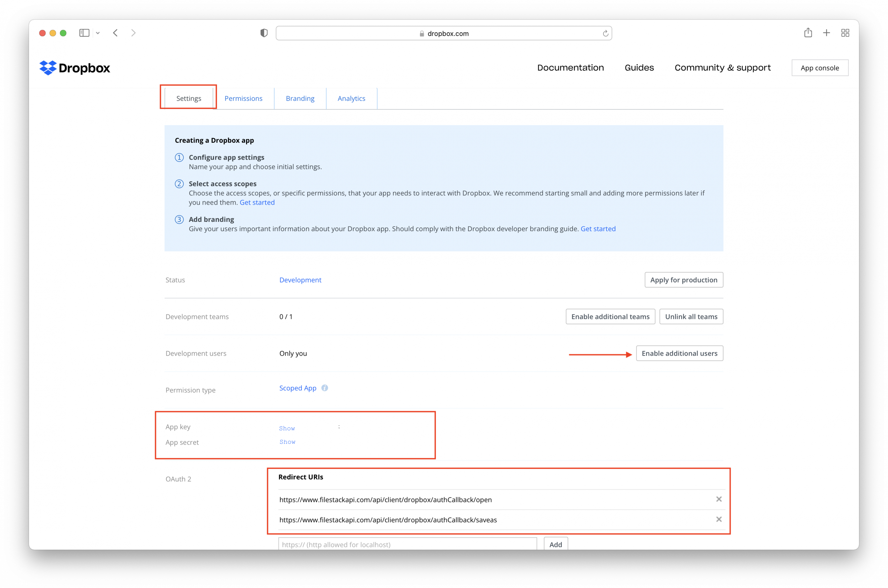Click Apply for production button
This screenshot has height=588, width=888.
coord(684,280)
